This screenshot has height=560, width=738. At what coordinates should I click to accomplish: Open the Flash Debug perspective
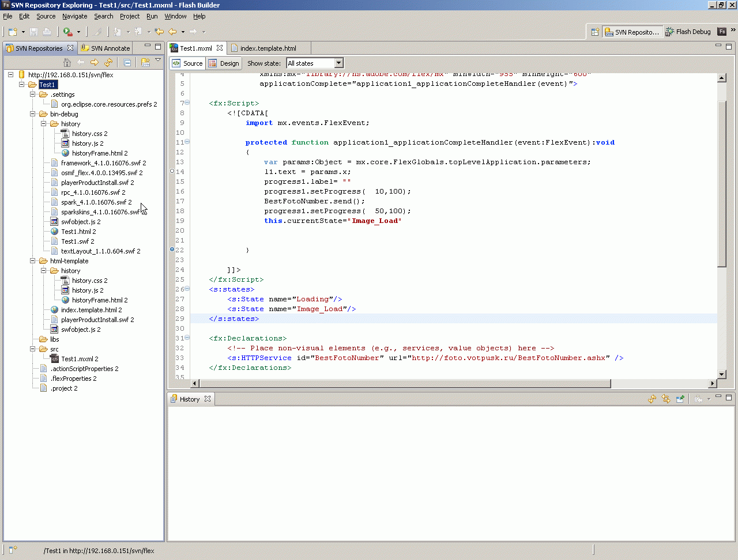click(x=688, y=32)
